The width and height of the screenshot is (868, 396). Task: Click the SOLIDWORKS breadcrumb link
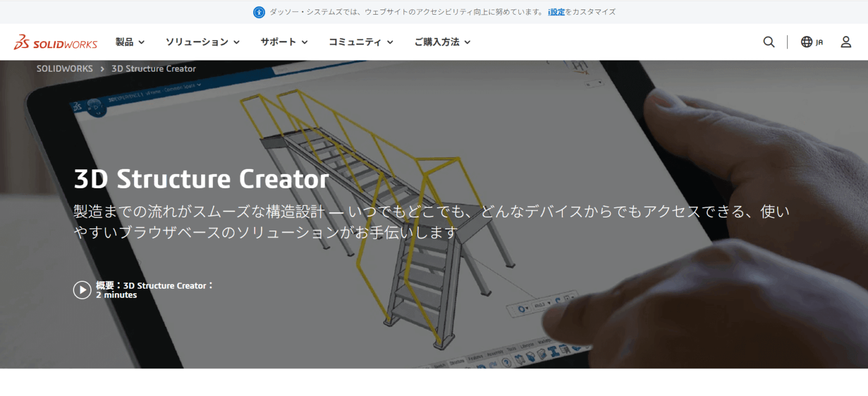[x=64, y=68]
